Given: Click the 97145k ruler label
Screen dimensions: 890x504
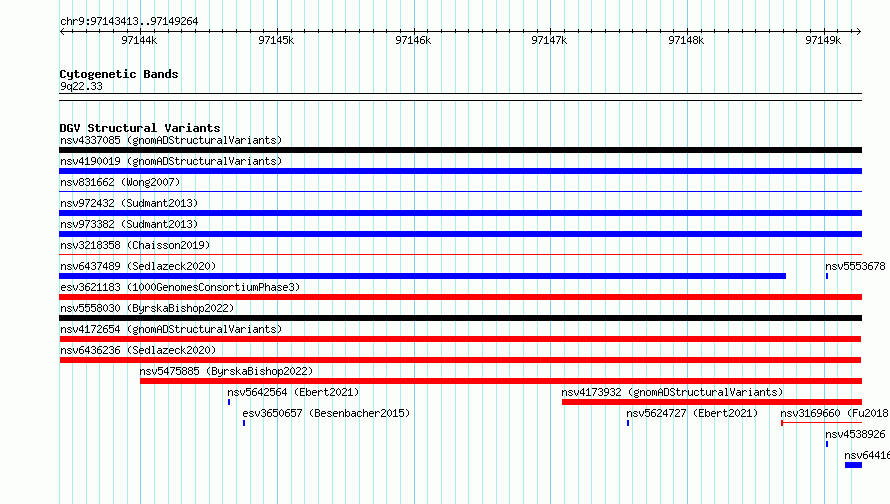Looking at the screenshot, I should coord(276,40).
